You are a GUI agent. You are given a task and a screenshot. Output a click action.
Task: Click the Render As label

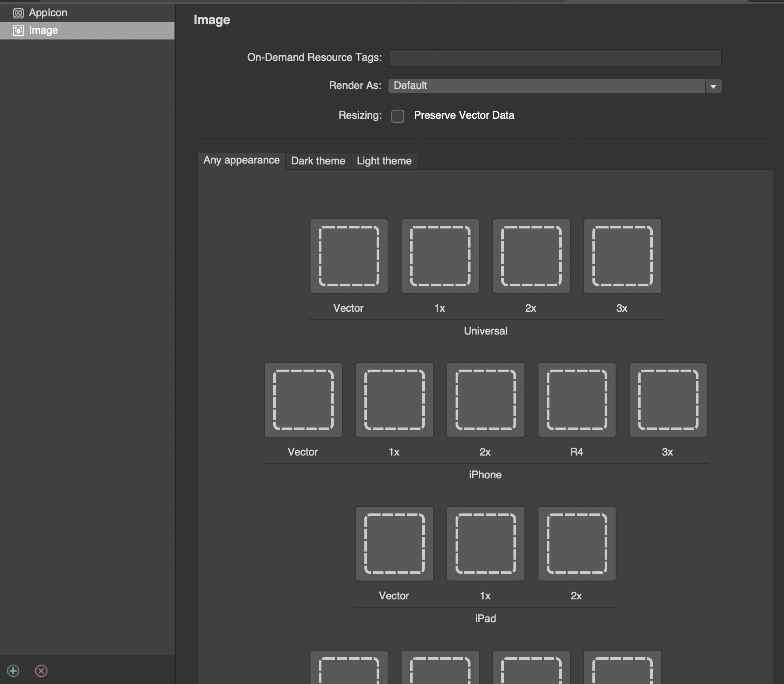pos(355,85)
